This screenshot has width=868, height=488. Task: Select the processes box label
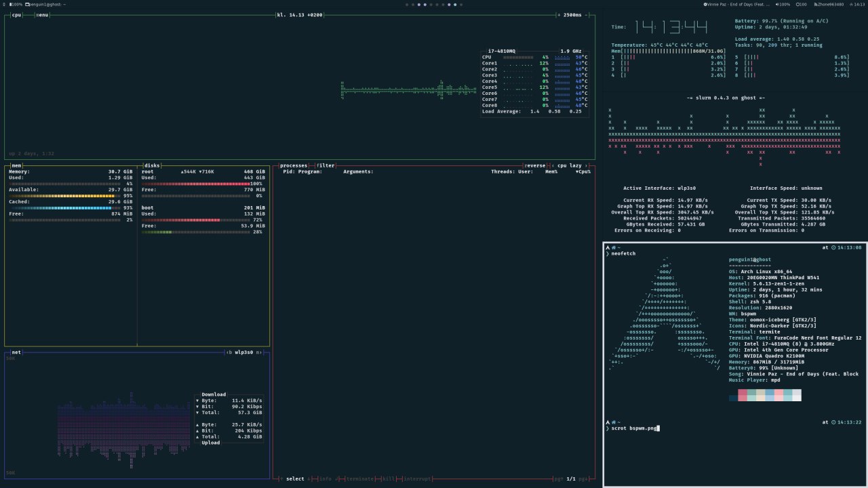pos(294,165)
